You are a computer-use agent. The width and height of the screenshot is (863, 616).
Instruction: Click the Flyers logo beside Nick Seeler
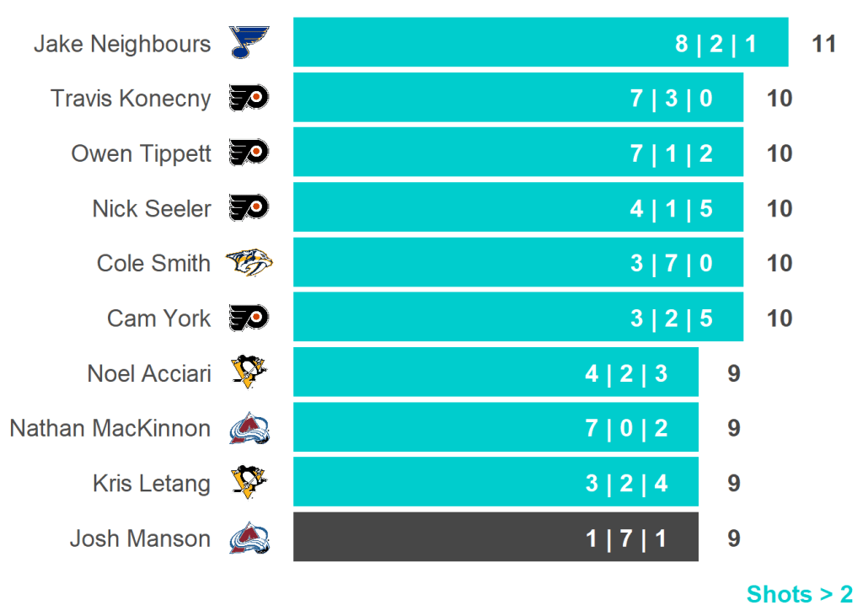(x=249, y=207)
